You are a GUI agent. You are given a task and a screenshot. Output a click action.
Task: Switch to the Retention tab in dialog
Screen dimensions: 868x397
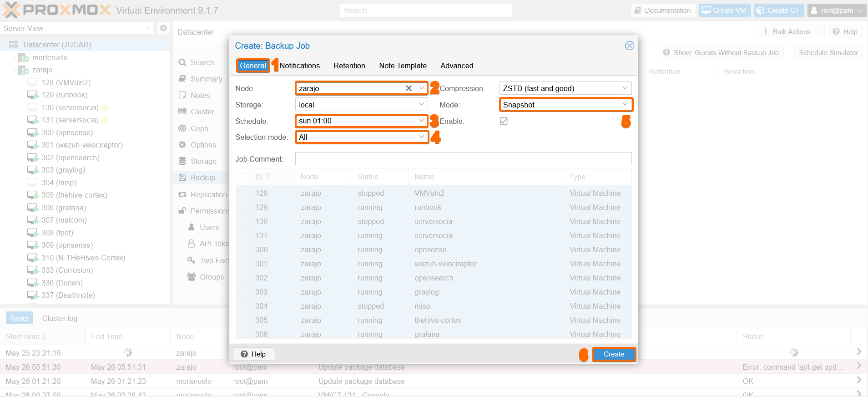coord(349,66)
